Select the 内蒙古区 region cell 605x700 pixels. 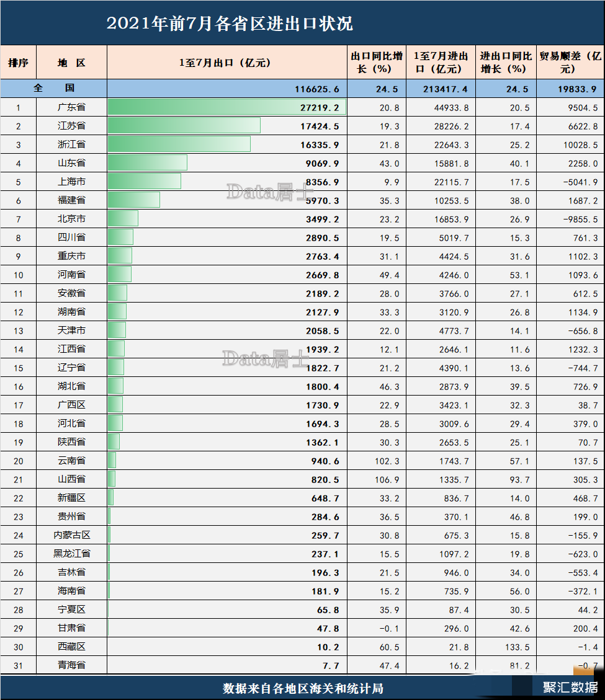(71, 535)
